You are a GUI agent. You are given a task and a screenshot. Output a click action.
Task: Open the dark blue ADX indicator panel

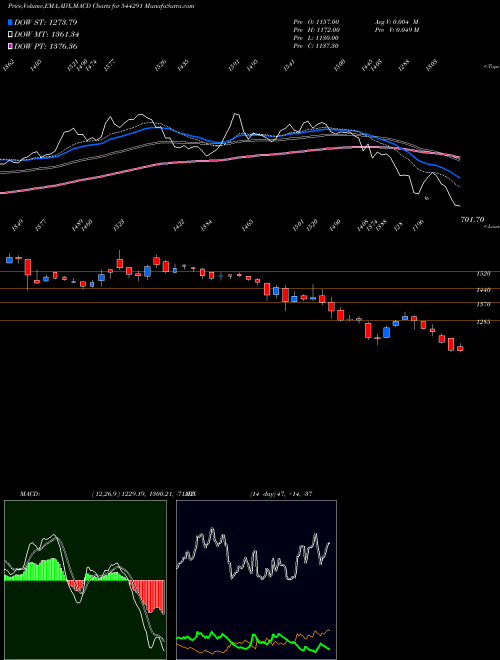(x=256, y=580)
